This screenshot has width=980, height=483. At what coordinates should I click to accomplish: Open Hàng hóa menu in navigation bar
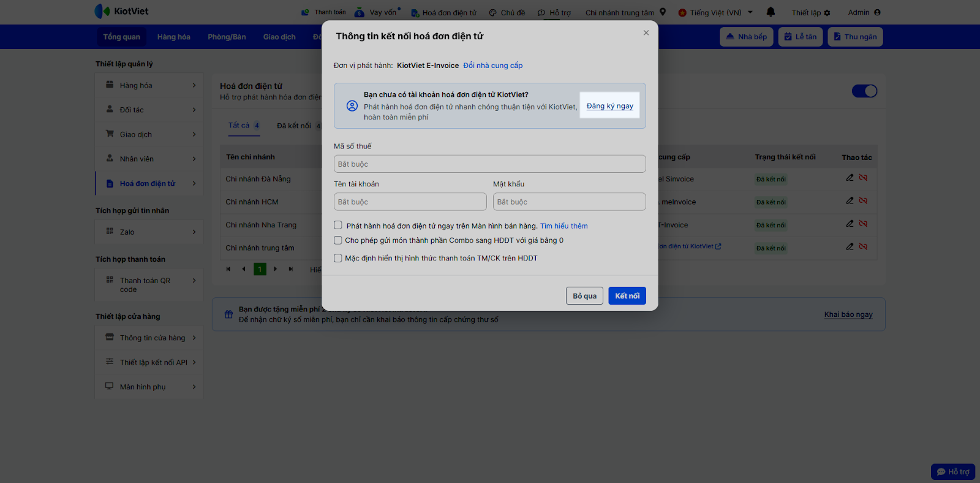[174, 37]
